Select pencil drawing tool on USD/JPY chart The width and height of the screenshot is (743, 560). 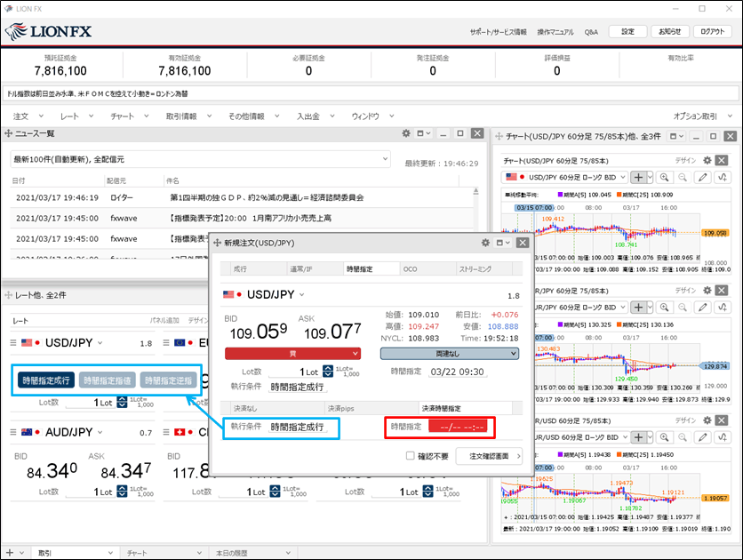point(703,177)
